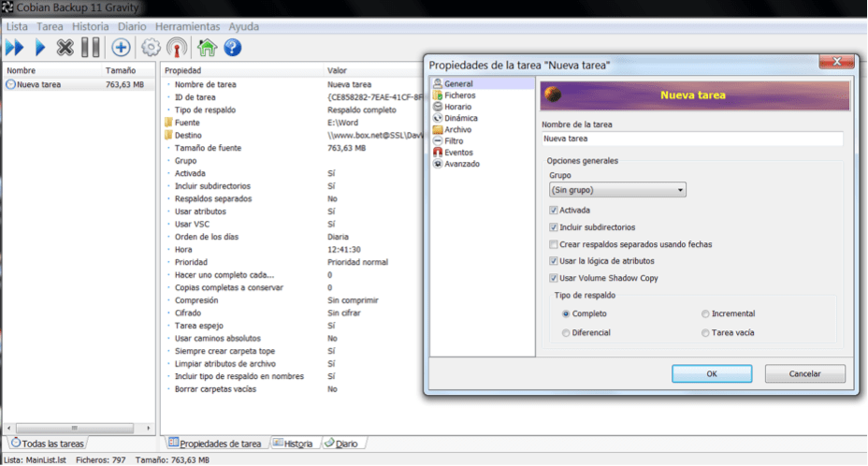Viewport: 868px width, 466px height.
Task: Select Incremental backup type radio
Action: pyautogui.click(x=705, y=313)
